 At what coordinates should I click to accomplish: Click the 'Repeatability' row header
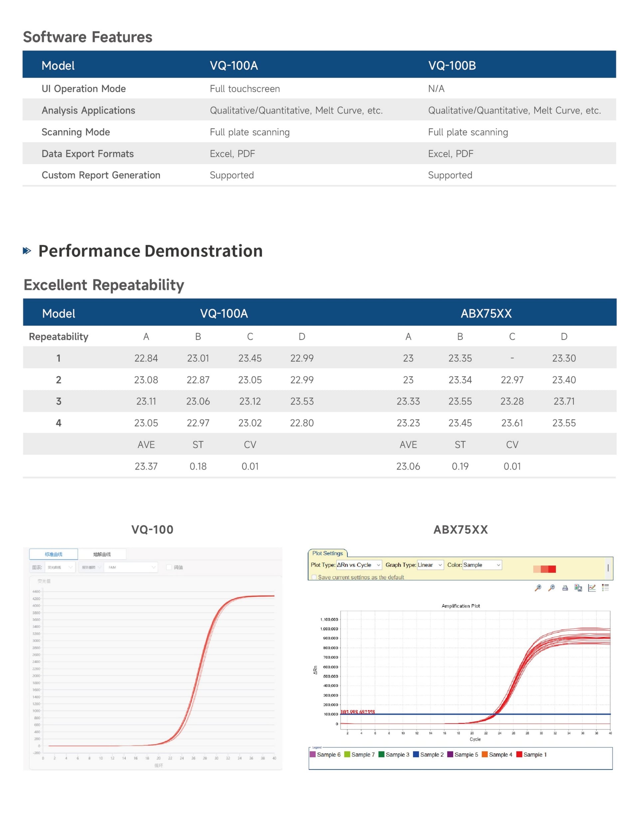[x=59, y=337]
